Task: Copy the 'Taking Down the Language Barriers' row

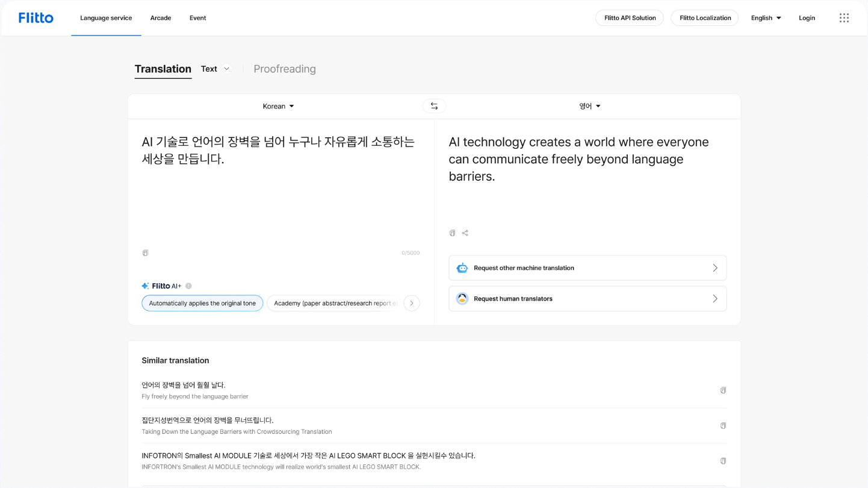Action: (723, 426)
